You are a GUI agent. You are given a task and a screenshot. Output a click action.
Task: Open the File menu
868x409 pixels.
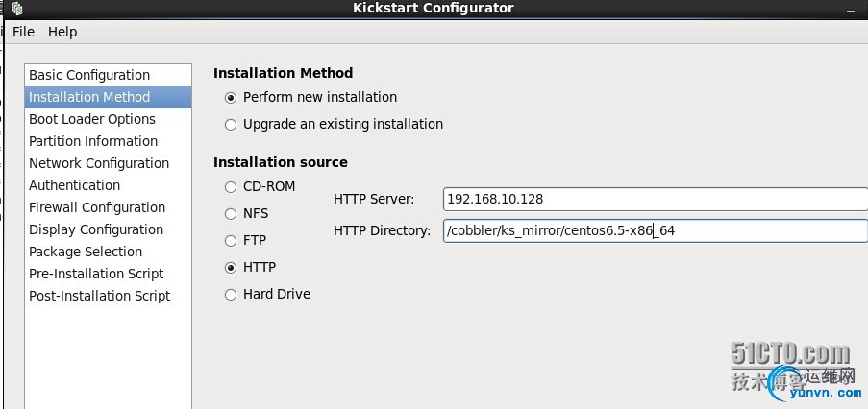coord(23,32)
